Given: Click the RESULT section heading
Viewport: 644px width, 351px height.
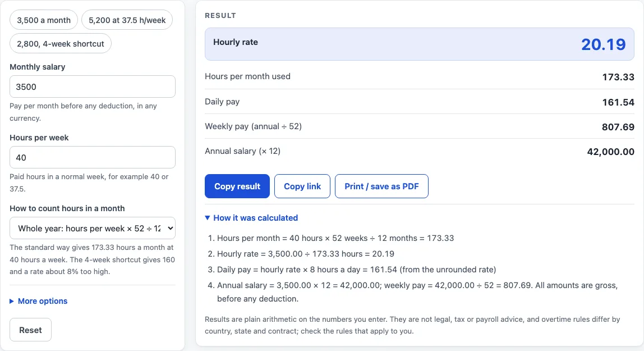Looking at the screenshot, I should (220, 16).
